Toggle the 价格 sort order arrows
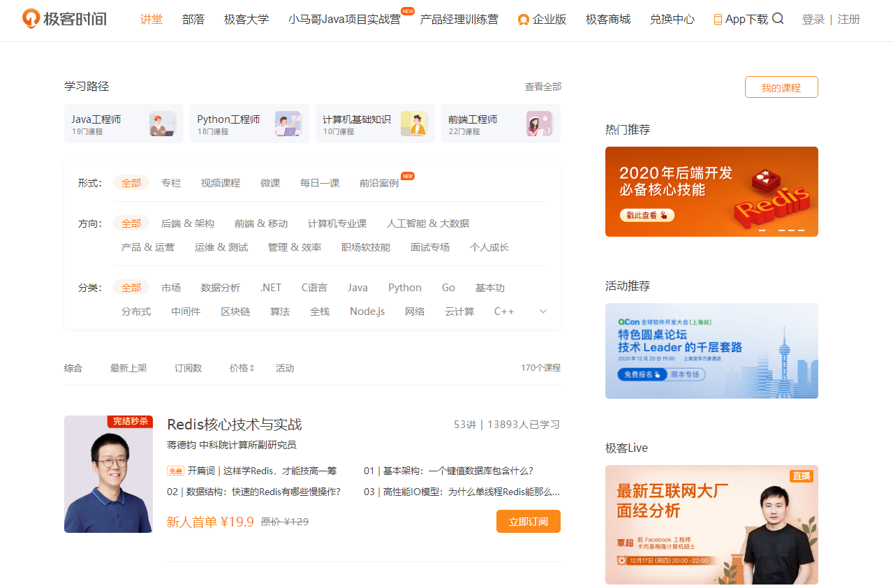The height and width of the screenshot is (588, 893). pyautogui.click(x=251, y=368)
